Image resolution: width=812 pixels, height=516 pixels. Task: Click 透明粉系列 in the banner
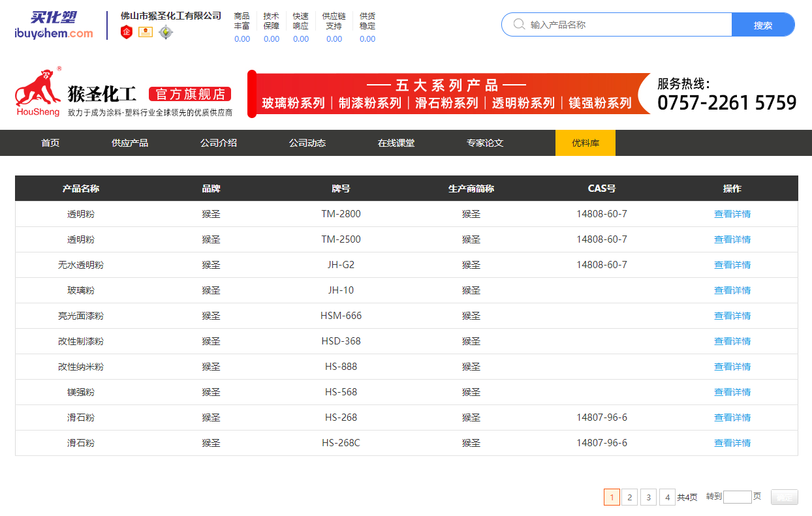[523, 103]
